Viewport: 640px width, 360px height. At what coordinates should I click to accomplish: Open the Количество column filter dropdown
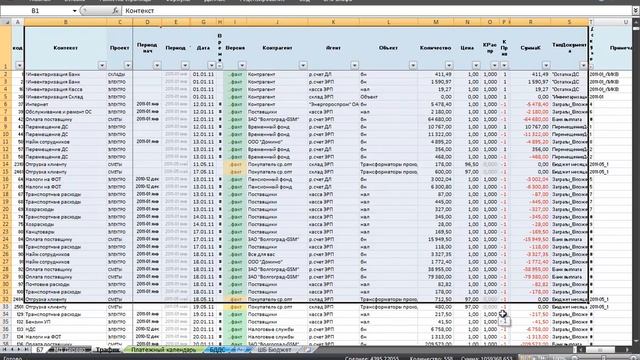(x=449, y=65)
